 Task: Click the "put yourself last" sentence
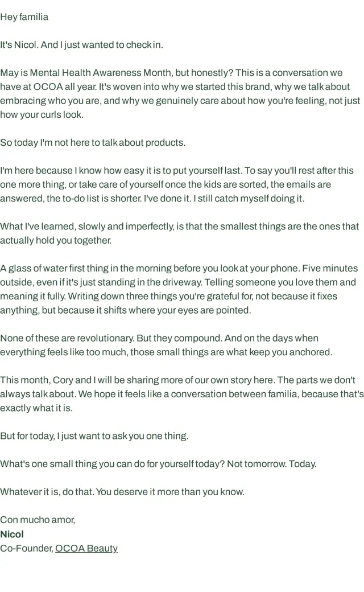[121, 171]
